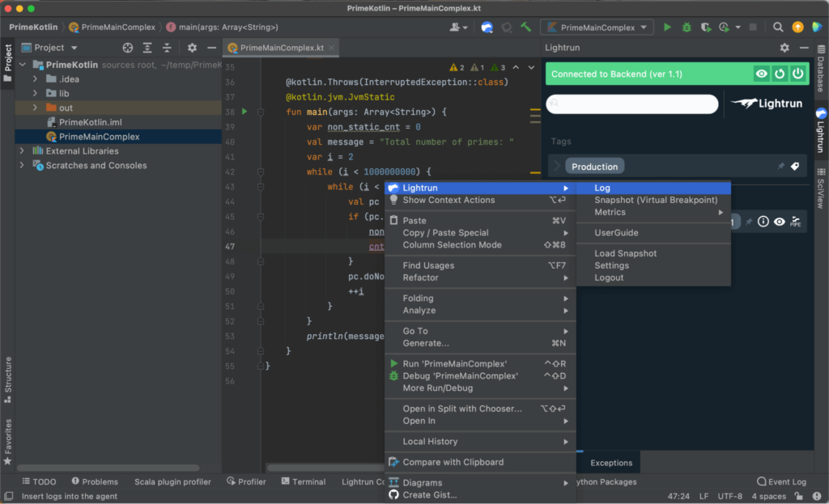Click the tag icon beside Production
The image size is (829, 504).
[795, 166]
